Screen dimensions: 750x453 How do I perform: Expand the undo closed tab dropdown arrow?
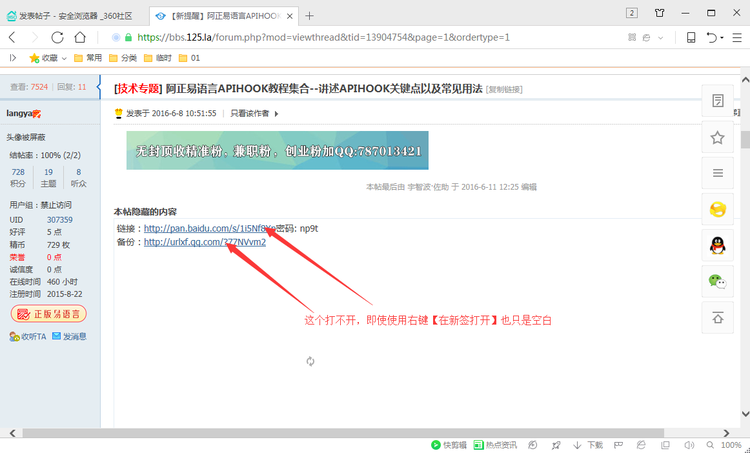(722, 38)
